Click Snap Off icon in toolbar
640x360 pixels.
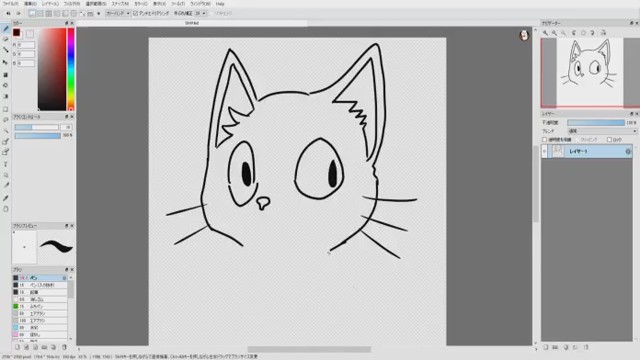coord(32,13)
